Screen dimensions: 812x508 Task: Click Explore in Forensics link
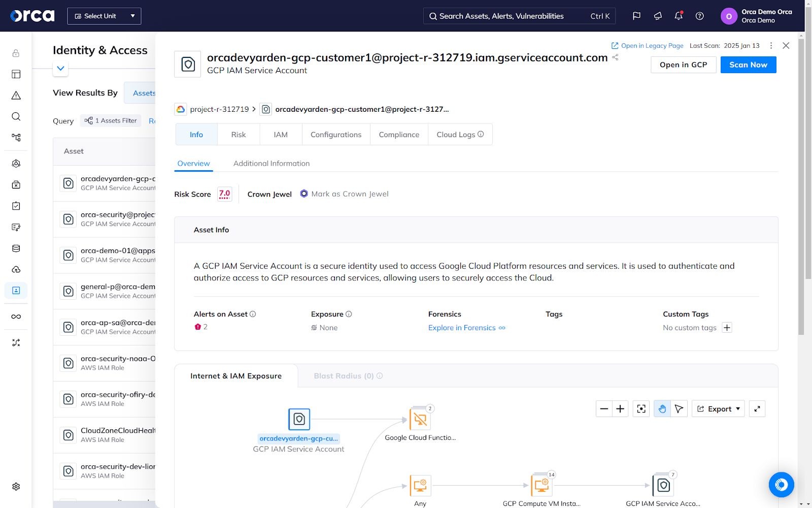coord(466,328)
